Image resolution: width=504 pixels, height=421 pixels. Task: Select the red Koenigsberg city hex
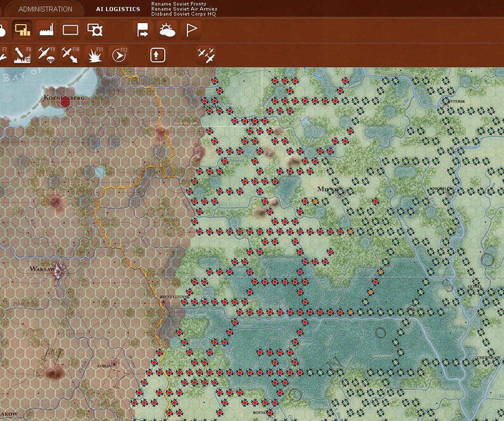coord(65,103)
